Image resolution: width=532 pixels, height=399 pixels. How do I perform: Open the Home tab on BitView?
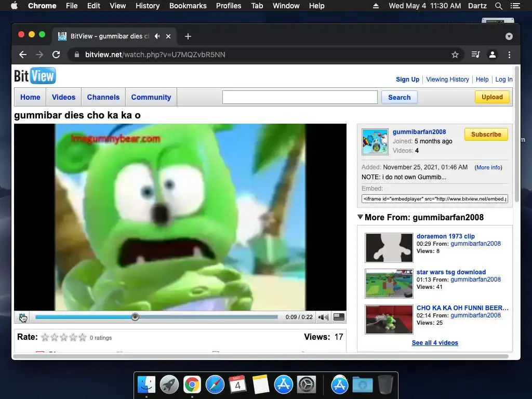click(x=30, y=97)
